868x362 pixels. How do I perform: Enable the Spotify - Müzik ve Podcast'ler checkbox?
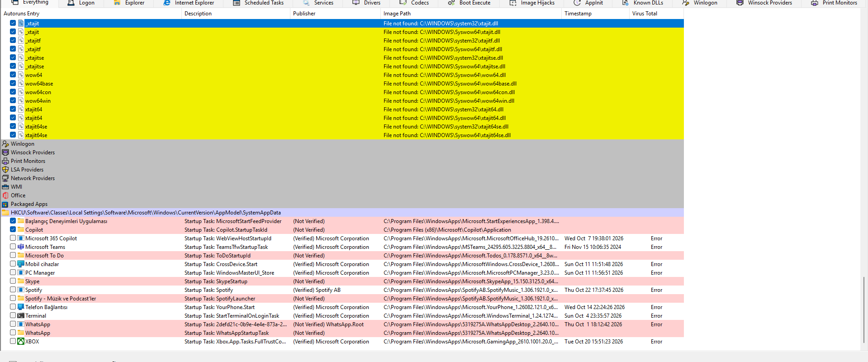pos(13,299)
